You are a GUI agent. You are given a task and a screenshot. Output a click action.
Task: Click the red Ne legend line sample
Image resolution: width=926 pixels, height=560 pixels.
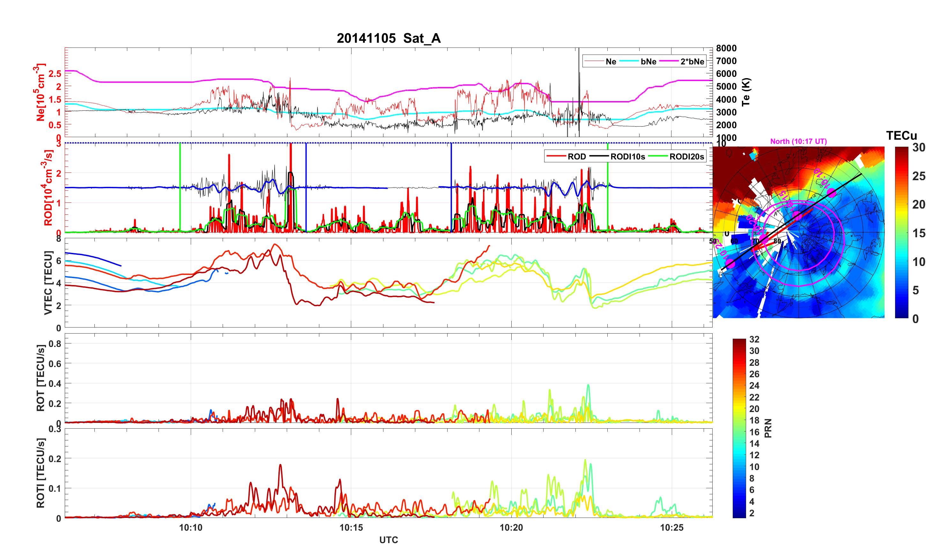594,61
